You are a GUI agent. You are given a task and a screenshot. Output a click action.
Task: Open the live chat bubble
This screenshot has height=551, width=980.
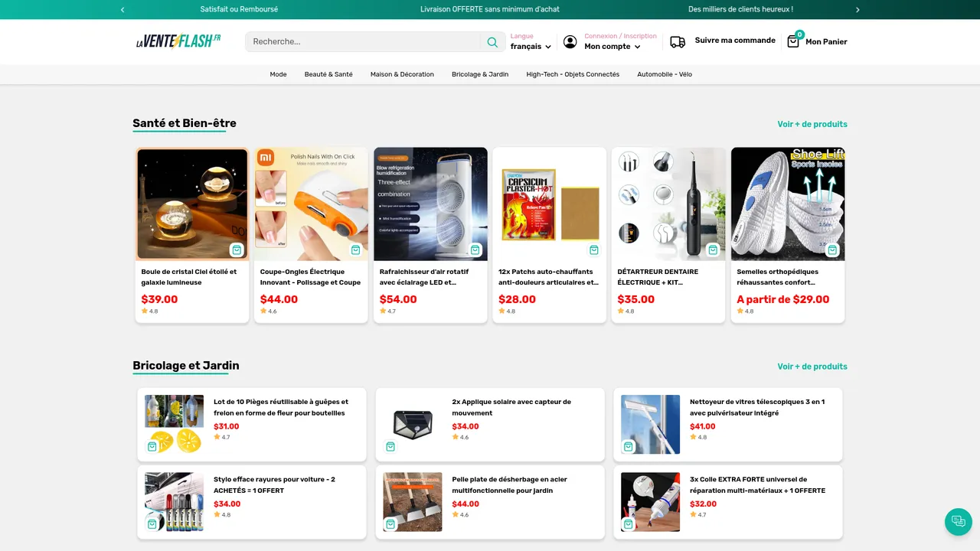[958, 521]
